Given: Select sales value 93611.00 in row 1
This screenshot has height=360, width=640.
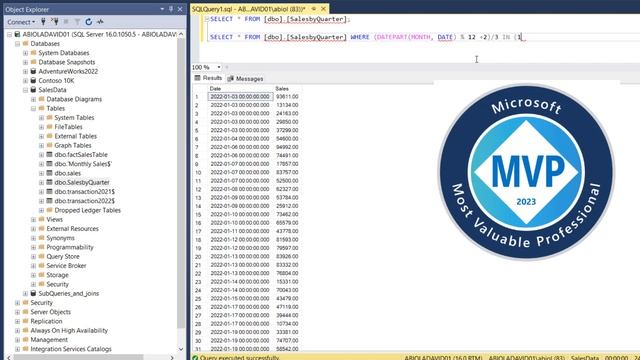Looking at the screenshot, I should pos(287,97).
